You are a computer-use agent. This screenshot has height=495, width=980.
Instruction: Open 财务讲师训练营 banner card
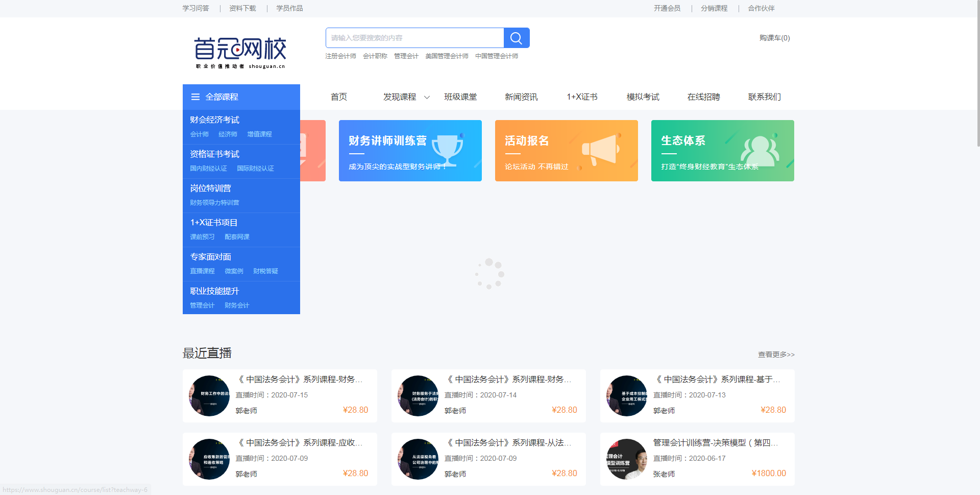click(x=410, y=151)
